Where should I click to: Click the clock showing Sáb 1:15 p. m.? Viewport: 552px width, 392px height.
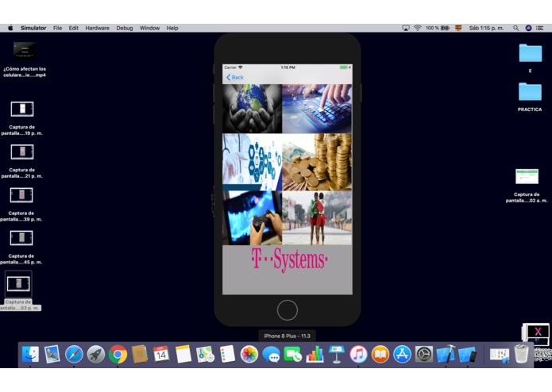[x=486, y=28]
